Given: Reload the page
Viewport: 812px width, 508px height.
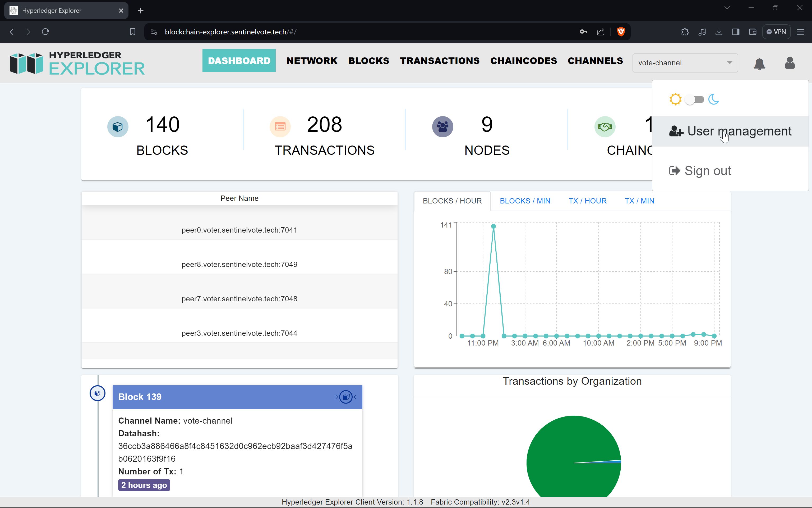Looking at the screenshot, I should coord(45,32).
